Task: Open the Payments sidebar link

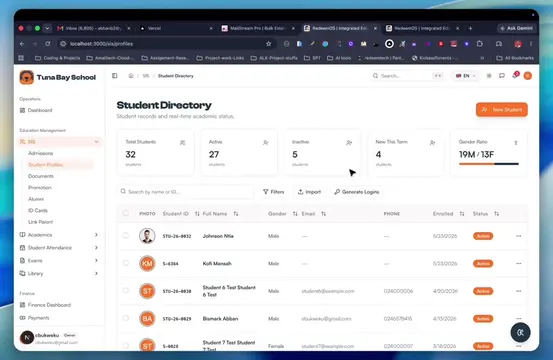Action: [38, 318]
